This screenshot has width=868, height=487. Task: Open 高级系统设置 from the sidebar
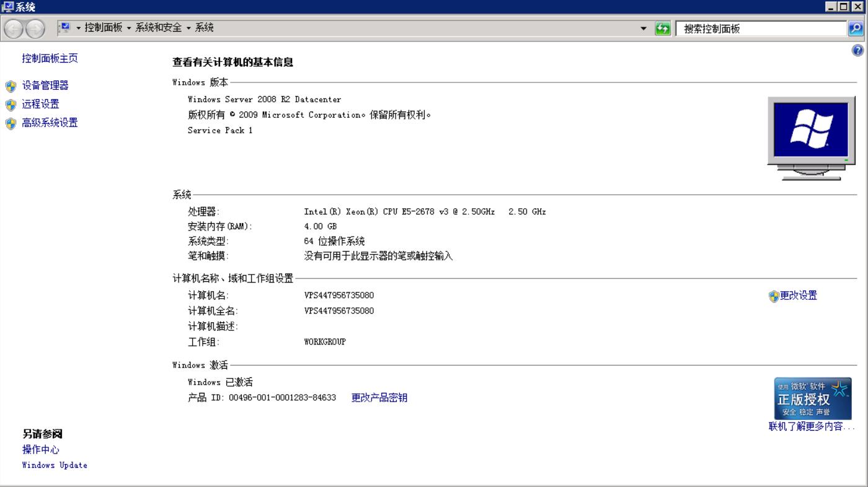pyautogui.click(x=50, y=123)
